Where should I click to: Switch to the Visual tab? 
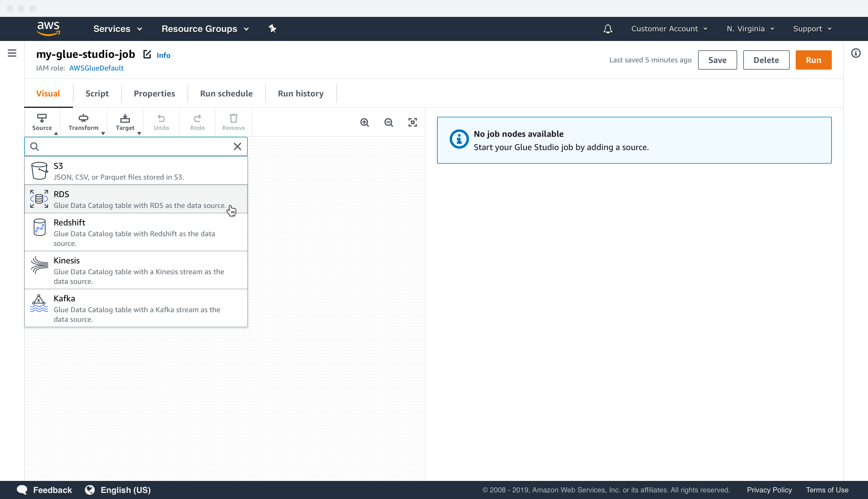(48, 93)
